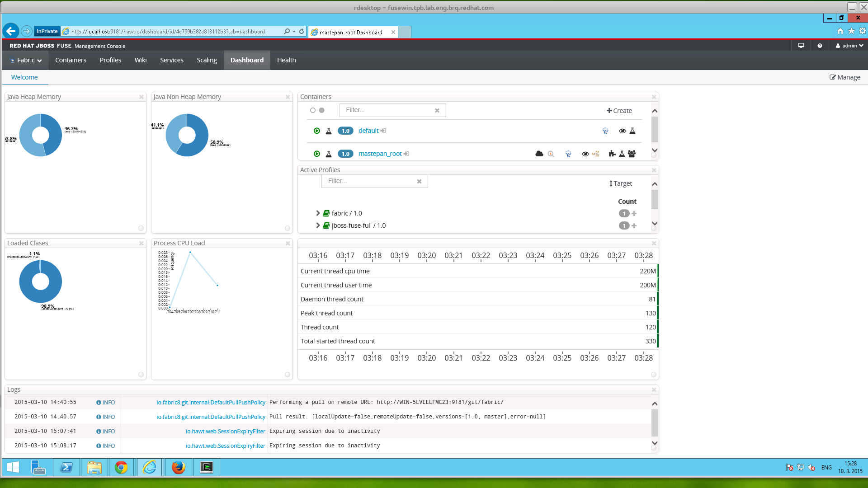Click the green running status icon for default

317,131
